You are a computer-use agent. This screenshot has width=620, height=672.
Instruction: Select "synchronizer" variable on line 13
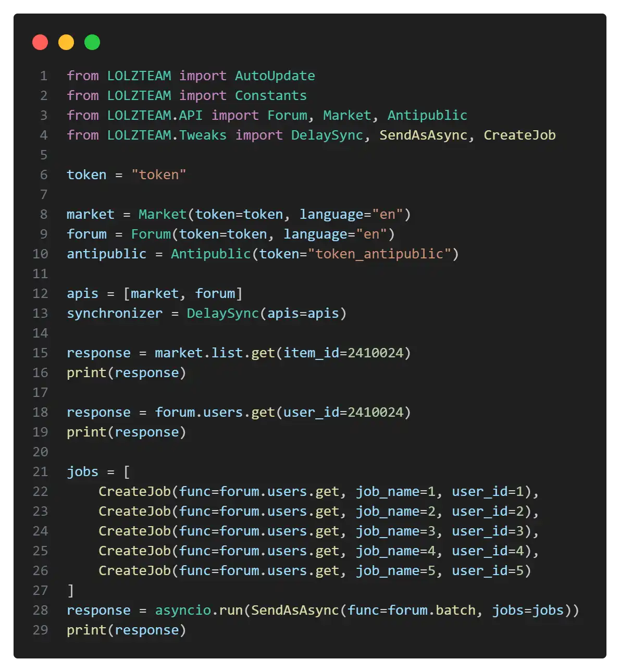[x=115, y=314]
